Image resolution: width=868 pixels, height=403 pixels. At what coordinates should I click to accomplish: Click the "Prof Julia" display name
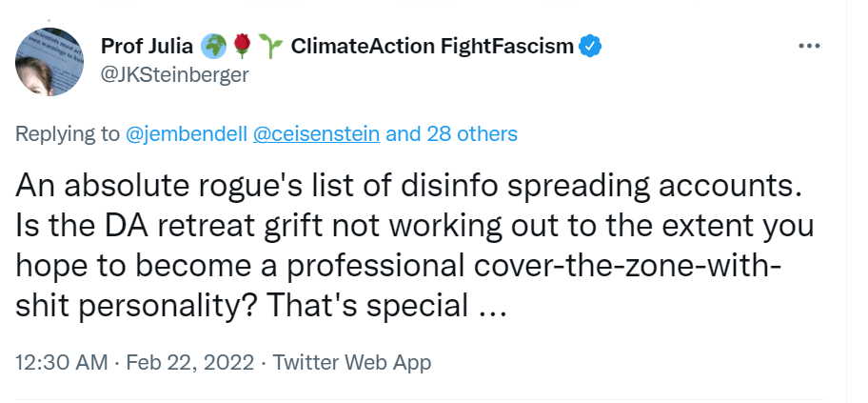pos(147,46)
